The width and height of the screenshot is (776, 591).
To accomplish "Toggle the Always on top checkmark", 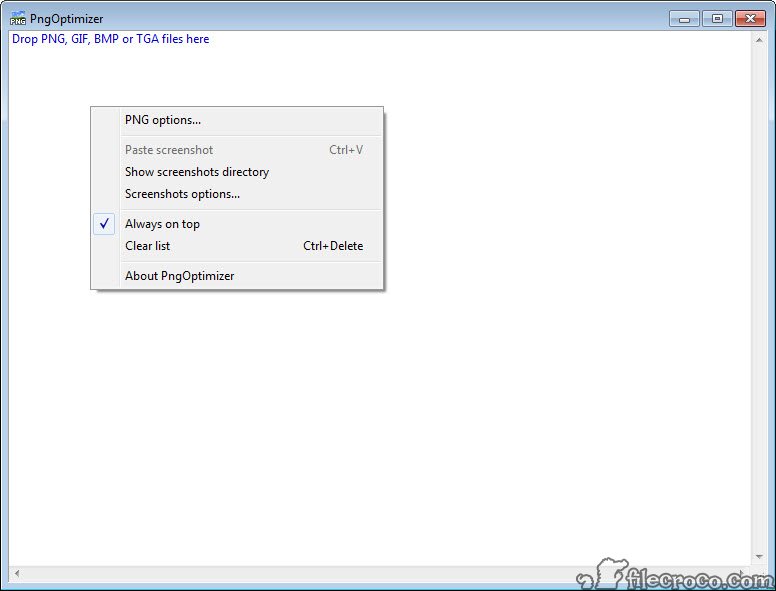I will (104, 224).
